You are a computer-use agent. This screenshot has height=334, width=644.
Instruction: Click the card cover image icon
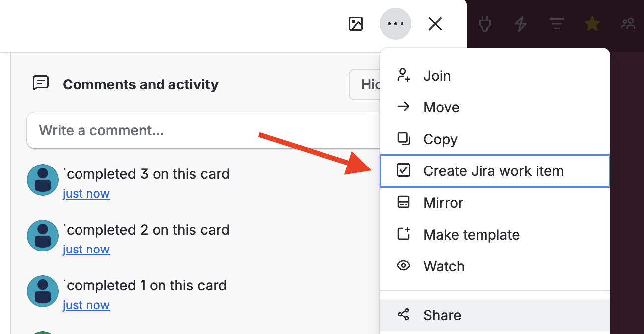[356, 24]
